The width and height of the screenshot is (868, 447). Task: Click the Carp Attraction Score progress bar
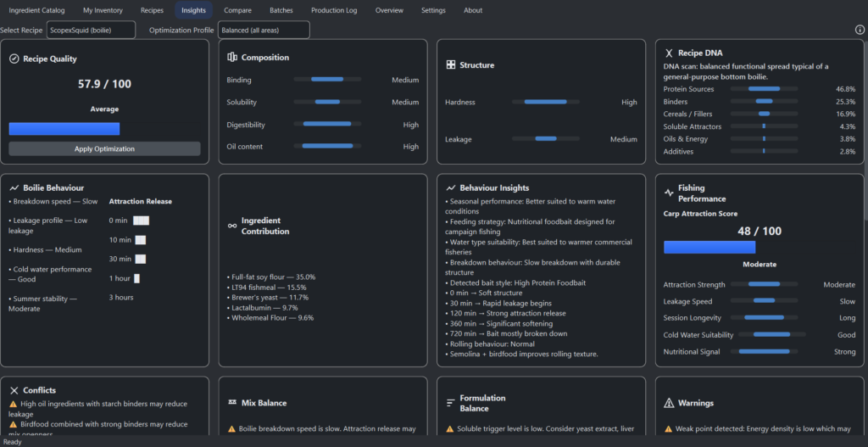tap(709, 247)
